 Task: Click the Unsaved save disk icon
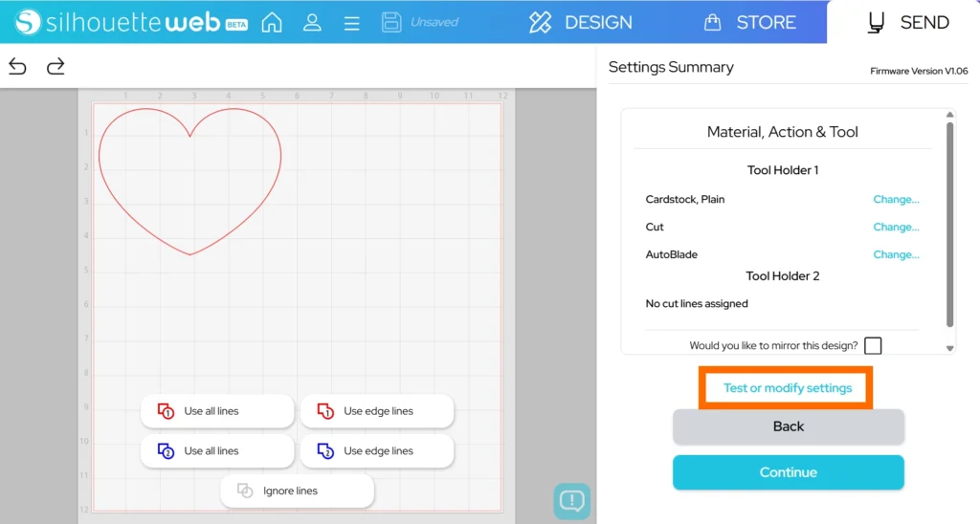click(x=390, y=22)
